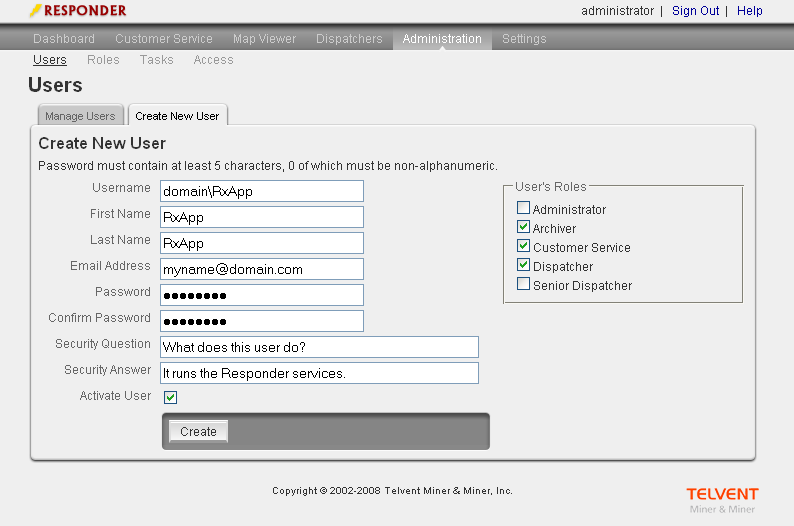Open the Tasks submenu link

(156, 60)
